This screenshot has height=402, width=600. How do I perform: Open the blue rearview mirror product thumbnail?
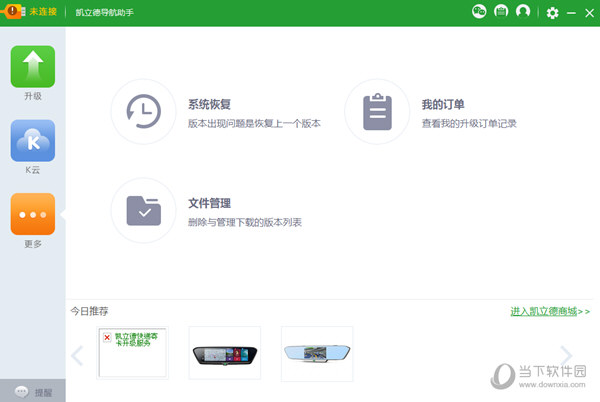317,354
